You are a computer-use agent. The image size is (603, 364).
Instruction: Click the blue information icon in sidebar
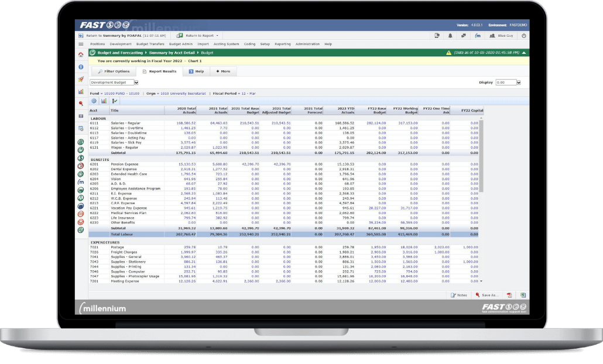[81, 67]
